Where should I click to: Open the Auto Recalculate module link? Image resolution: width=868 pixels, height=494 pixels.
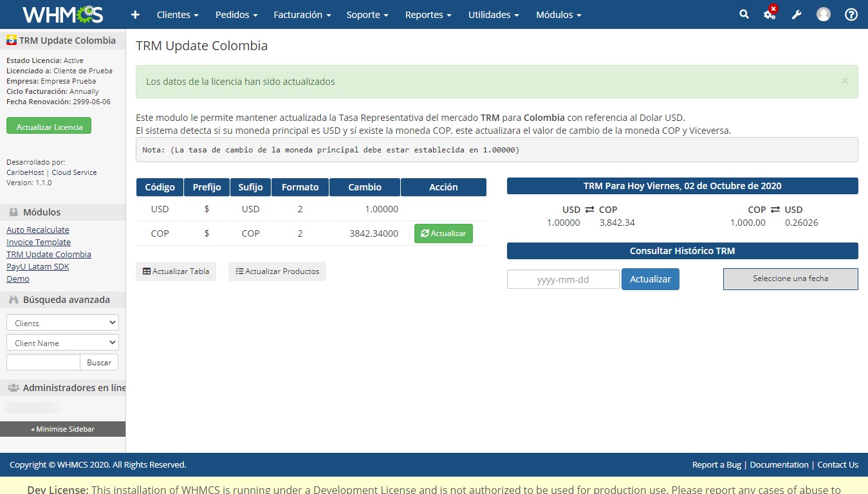(38, 230)
